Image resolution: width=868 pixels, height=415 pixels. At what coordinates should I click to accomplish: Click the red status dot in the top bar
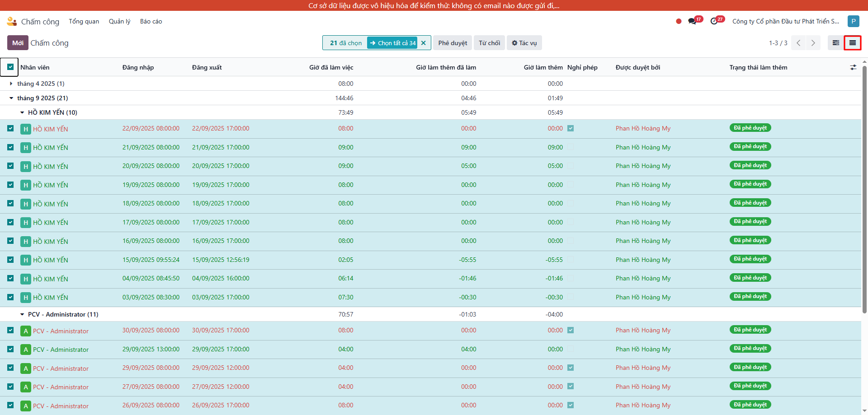(679, 21)
